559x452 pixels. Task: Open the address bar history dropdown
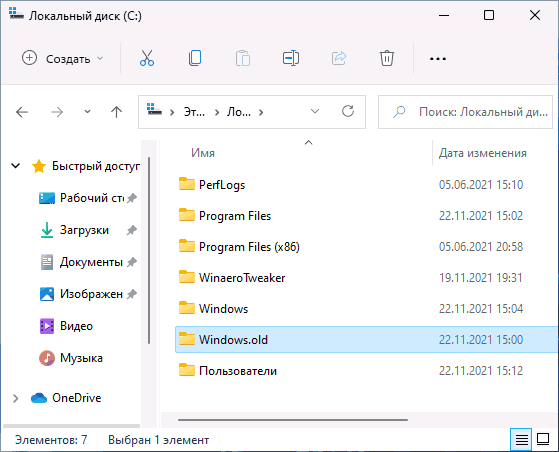(315, 112)
